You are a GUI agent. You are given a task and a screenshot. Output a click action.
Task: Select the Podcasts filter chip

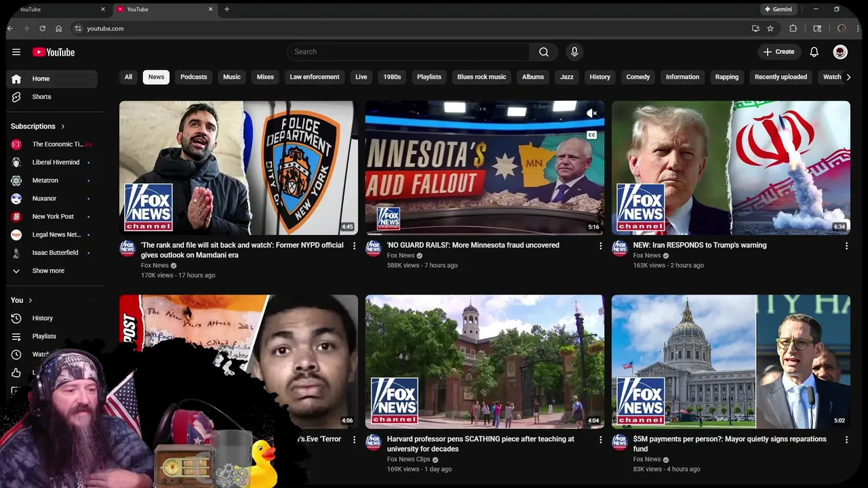(x=194, y=77)
